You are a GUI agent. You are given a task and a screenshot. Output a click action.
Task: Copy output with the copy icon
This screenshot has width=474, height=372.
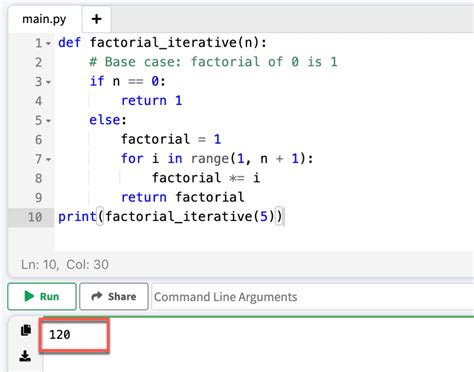tap(26, 330)
